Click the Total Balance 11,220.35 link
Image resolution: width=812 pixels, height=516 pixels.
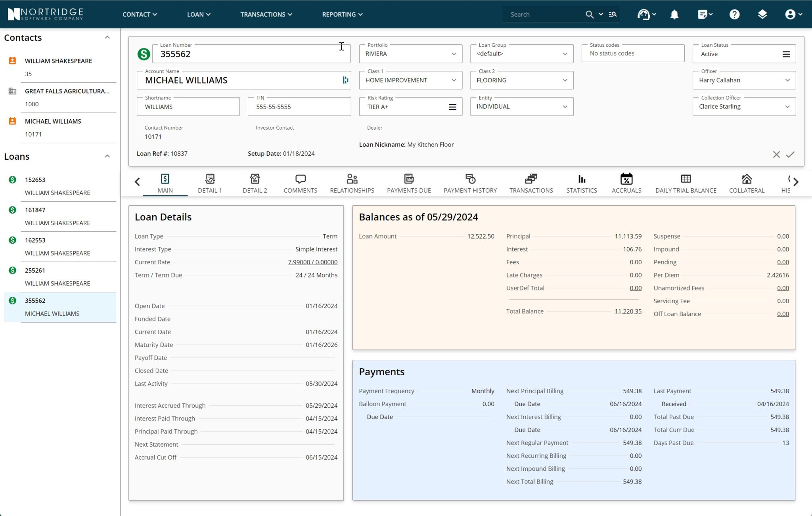[628, 311]
